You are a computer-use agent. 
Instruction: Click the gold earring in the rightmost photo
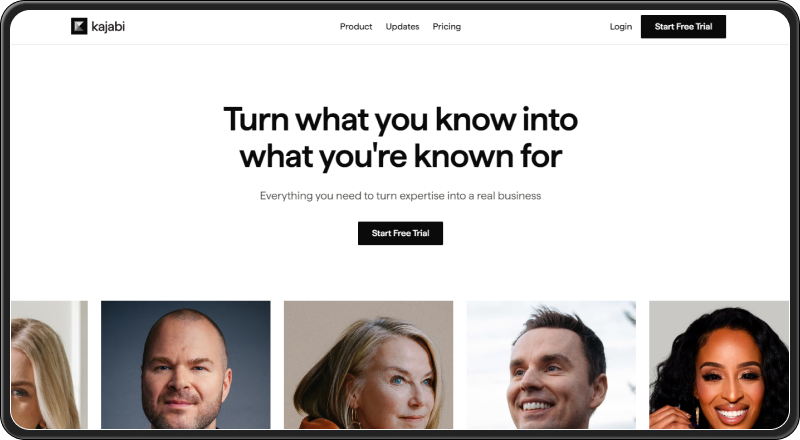tap(697, 415)
